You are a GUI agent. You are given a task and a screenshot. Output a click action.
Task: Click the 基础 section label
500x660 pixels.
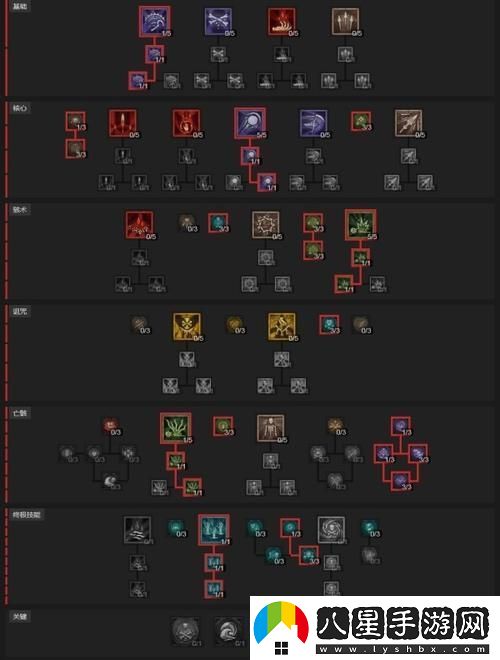click(x=20, y=6)
